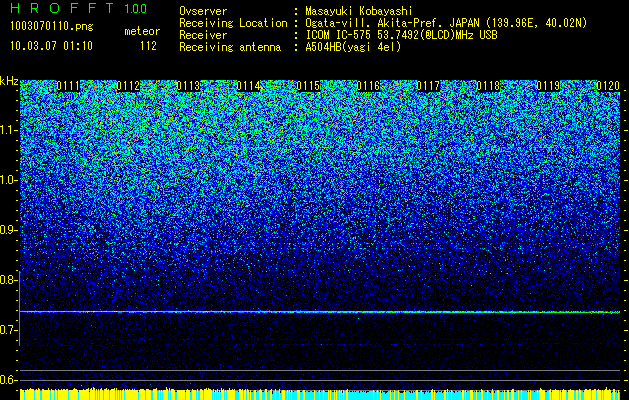Click the Receiving Location label
The height and width of the screenshot is (400, 629).
(x=233, y=23)
